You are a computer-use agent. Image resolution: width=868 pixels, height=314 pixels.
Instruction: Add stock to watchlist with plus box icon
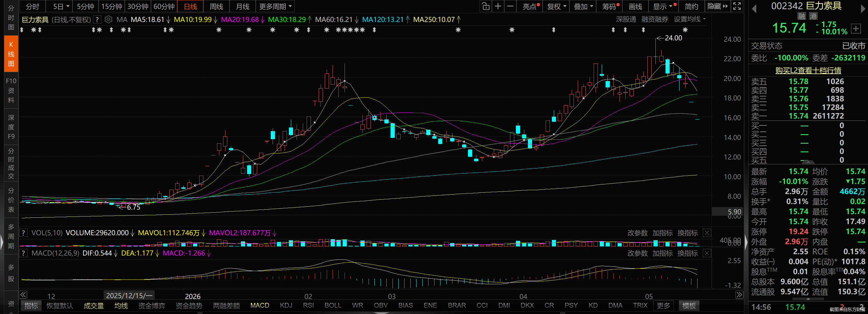coord(856,29)
